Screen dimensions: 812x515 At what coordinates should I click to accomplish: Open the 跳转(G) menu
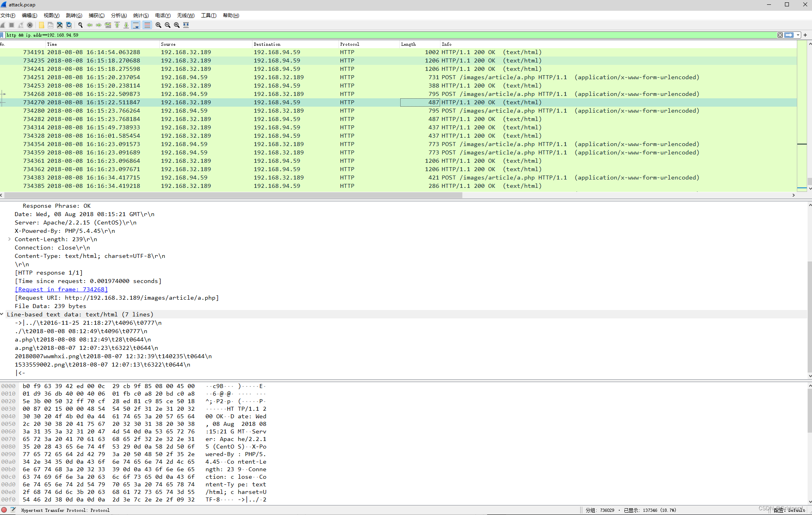(74, 16)
